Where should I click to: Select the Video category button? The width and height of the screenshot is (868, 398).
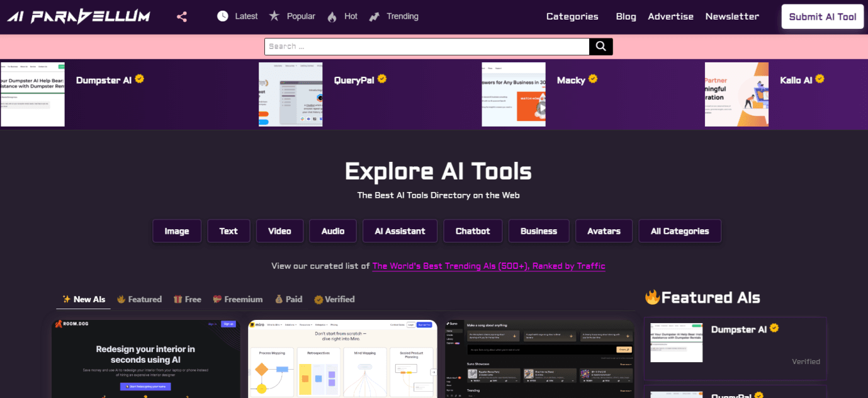[279, 231]
